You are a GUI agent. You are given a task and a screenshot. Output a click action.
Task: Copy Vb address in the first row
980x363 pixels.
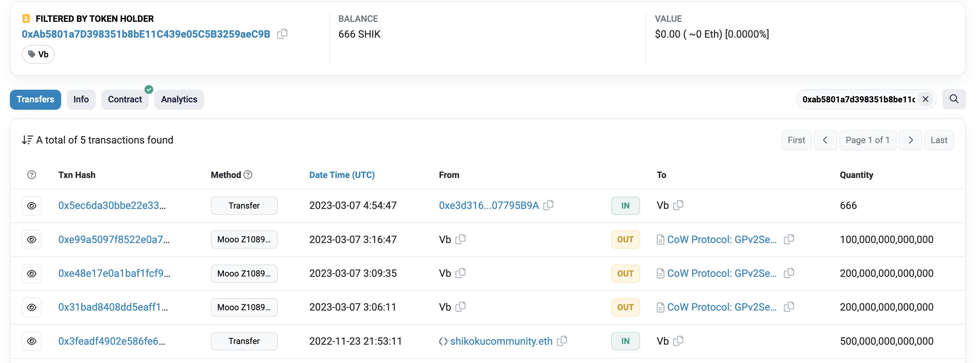(x=678, y=205)
